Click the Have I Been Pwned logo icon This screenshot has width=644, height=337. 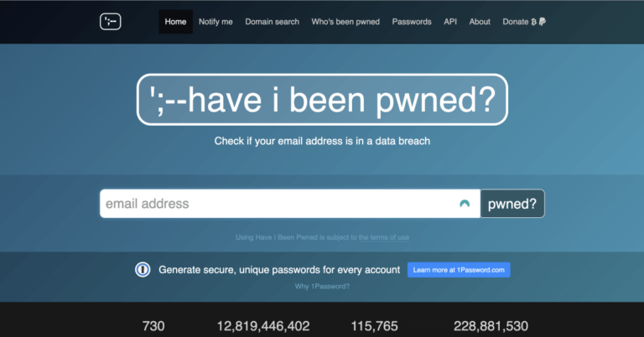click(111, 22)
